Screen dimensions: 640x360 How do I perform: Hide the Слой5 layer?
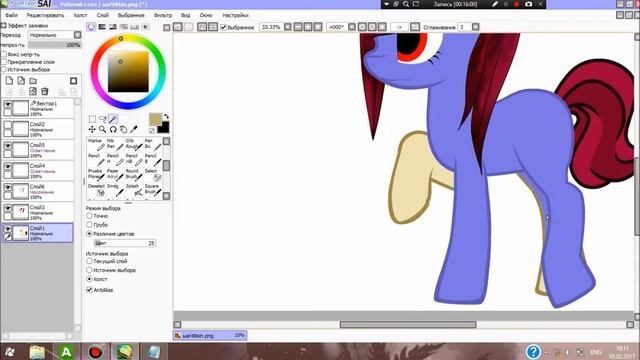8,146
